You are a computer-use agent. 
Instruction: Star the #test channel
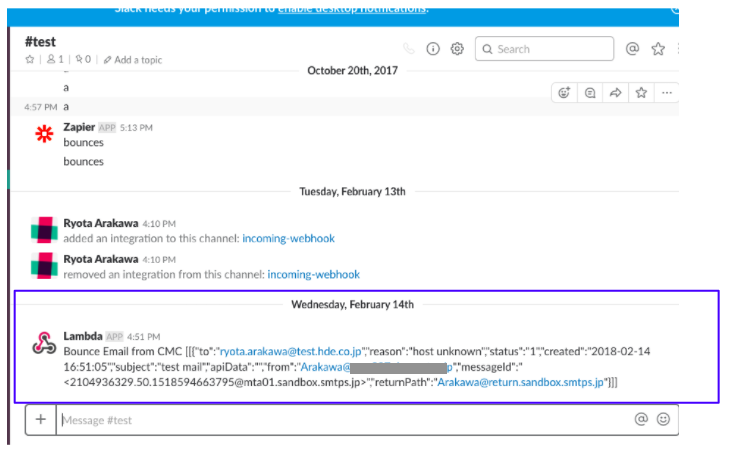point(30,59)
